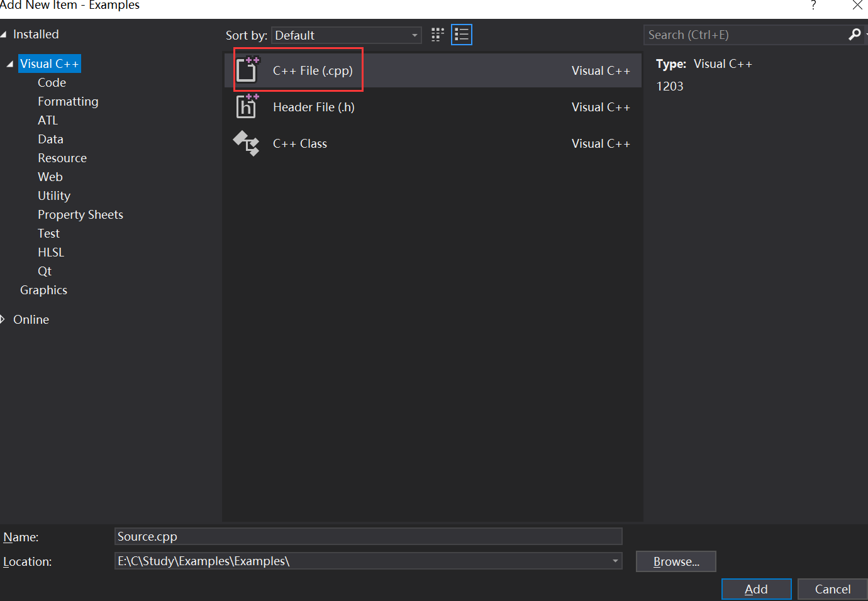Focus the Search (Ctrl+E) box
868x601 pixels.
click(x=746, y=35)
